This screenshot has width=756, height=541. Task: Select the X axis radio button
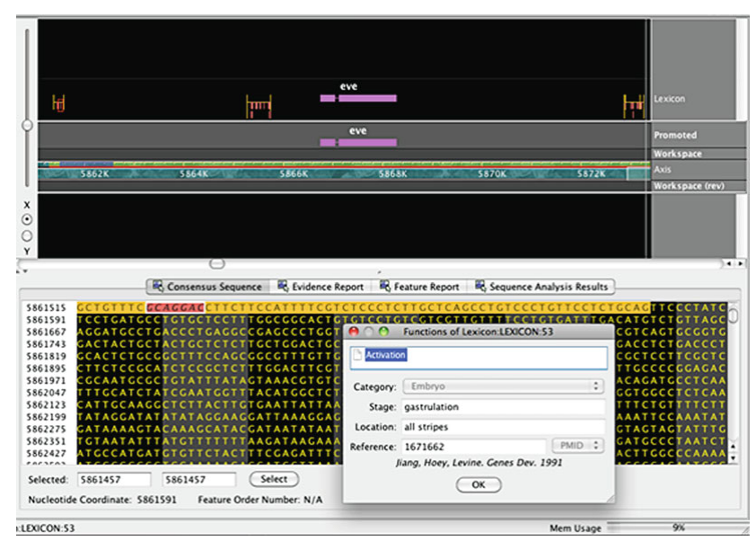(27, 219)
